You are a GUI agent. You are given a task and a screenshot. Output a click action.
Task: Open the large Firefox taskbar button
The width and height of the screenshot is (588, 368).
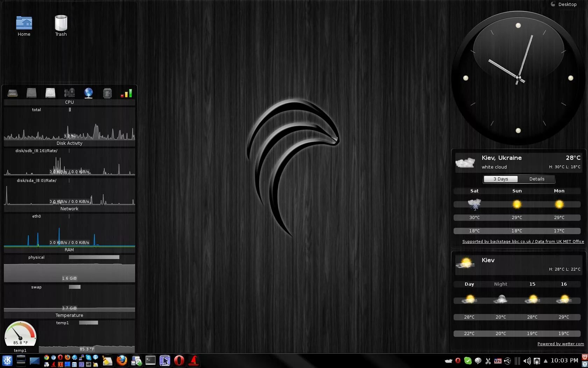pyautogui.click(x=122, y=361)
